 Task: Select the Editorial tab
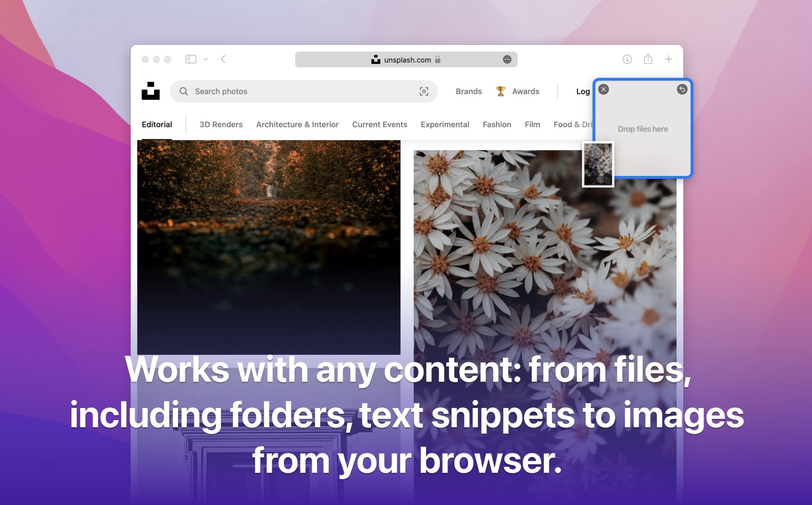[157, 125]
